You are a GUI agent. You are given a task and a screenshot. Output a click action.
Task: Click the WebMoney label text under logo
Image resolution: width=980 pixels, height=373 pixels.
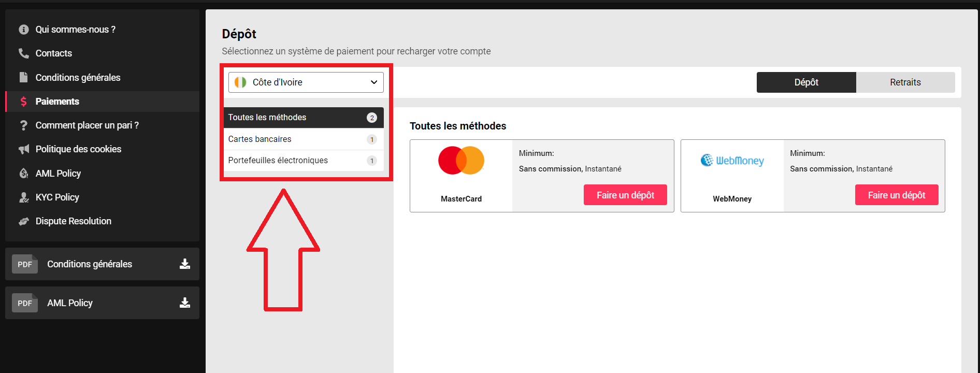[x=732, y=199]
